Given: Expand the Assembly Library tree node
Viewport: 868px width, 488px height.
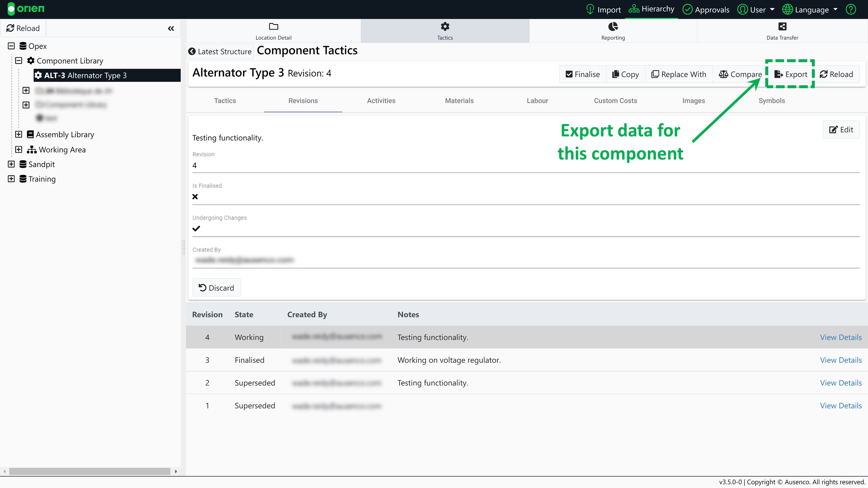Looking at the screenshot, I should click(x=19, y=134).
